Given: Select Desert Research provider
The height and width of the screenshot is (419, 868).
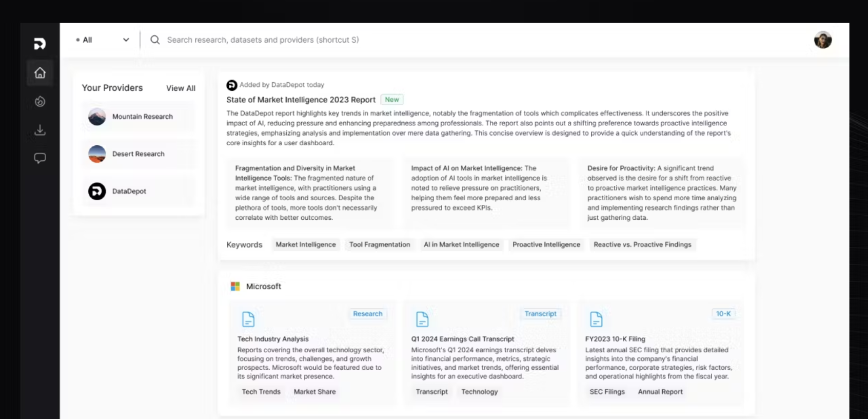Looking at the screenshot, I should (x=139, y=154).
